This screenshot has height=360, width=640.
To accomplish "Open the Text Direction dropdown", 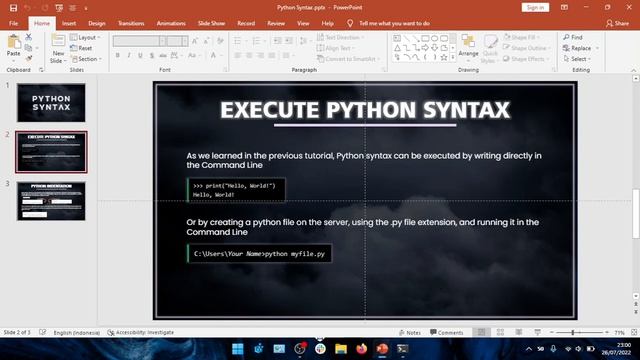I will tap(340, 38).
